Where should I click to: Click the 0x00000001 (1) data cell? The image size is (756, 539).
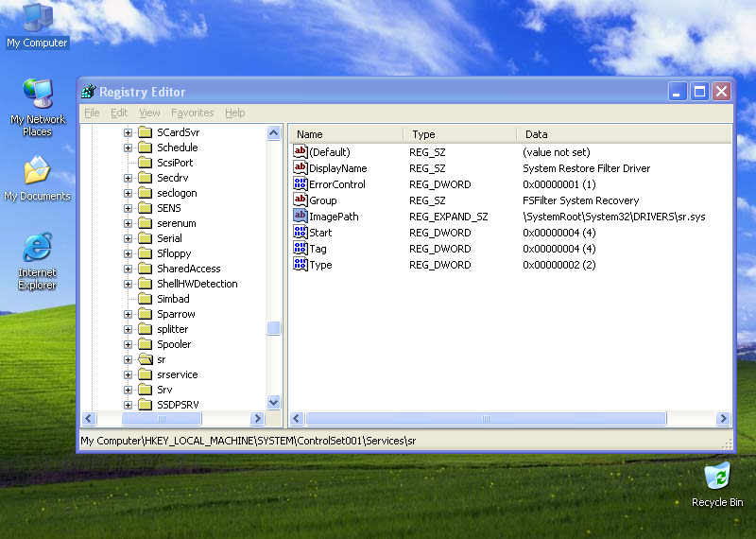click(559, 184)
